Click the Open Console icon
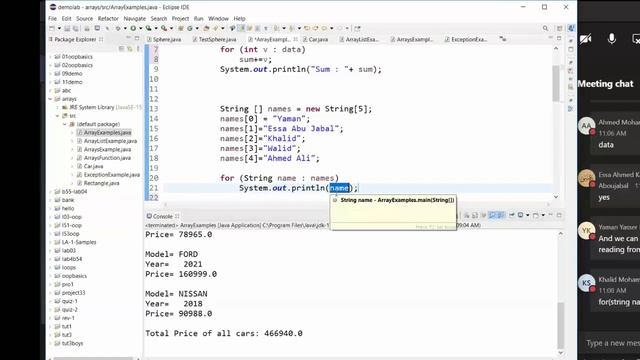This screenshot has height=360, width=640. pos(536,215)
